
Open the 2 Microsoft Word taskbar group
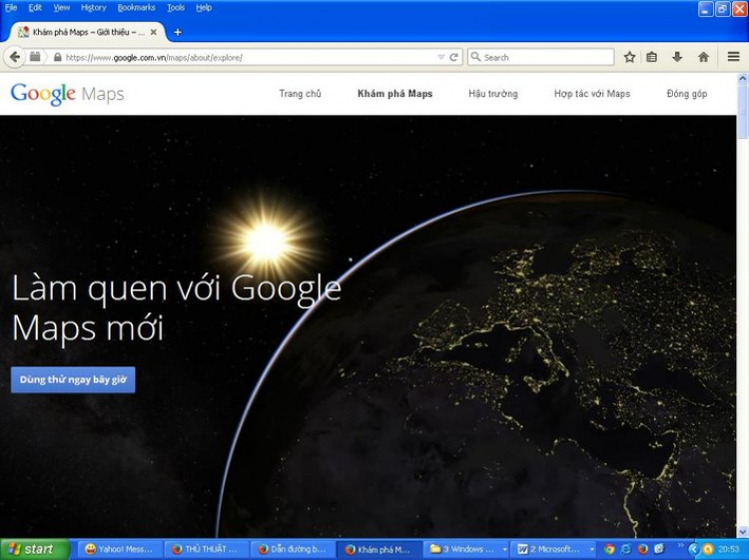click(x=550, y=549)
